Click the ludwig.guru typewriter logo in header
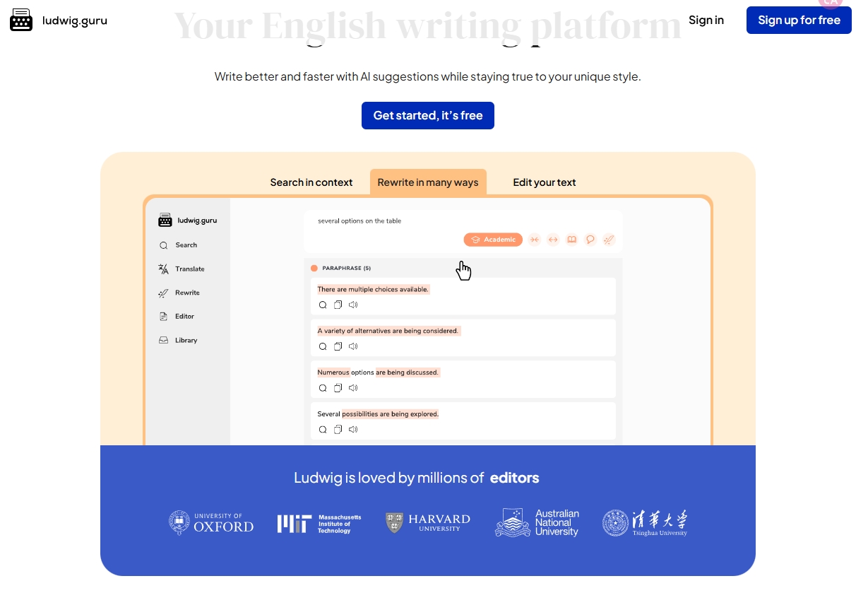Viewport: 868px width, 593px height. [x=21, y=20]
